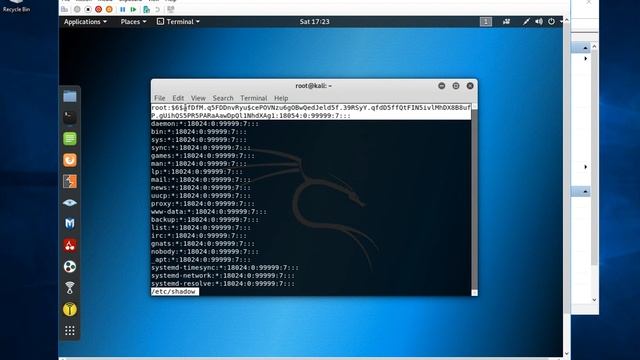Click the red Shut Down VM icon
Viewport: 640px width, 360px height.
98,9
